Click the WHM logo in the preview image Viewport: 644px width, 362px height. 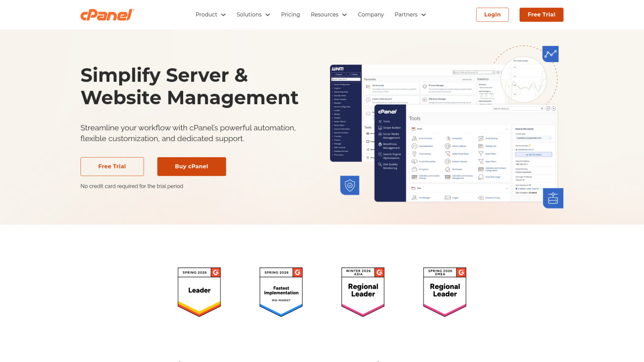point(338,69)
